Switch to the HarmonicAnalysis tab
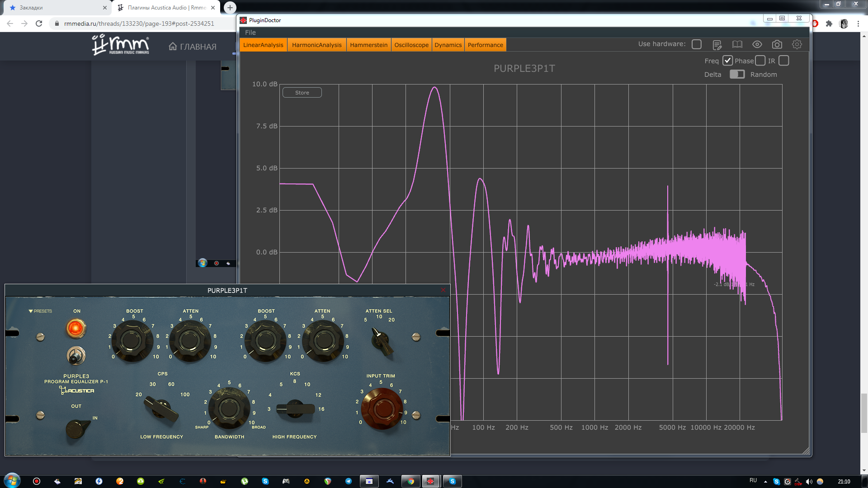Viewport: 868px width, 488px height. pyautogui.click(x=317, y=45)
